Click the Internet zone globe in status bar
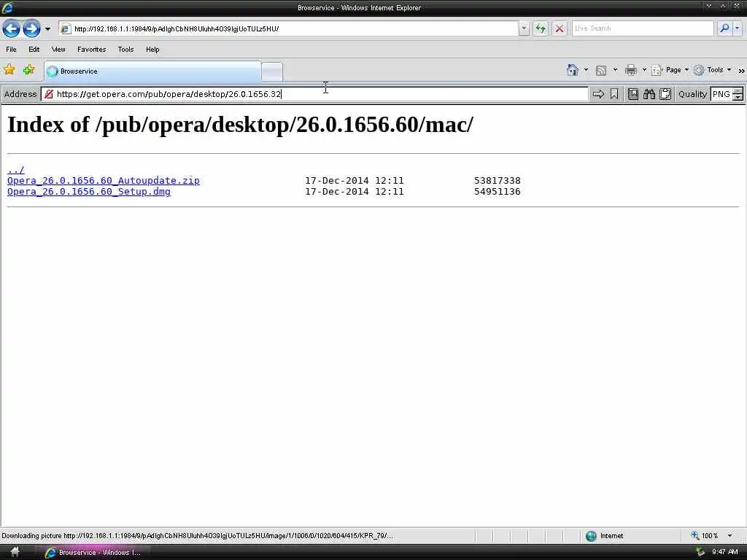 (591, 536)
